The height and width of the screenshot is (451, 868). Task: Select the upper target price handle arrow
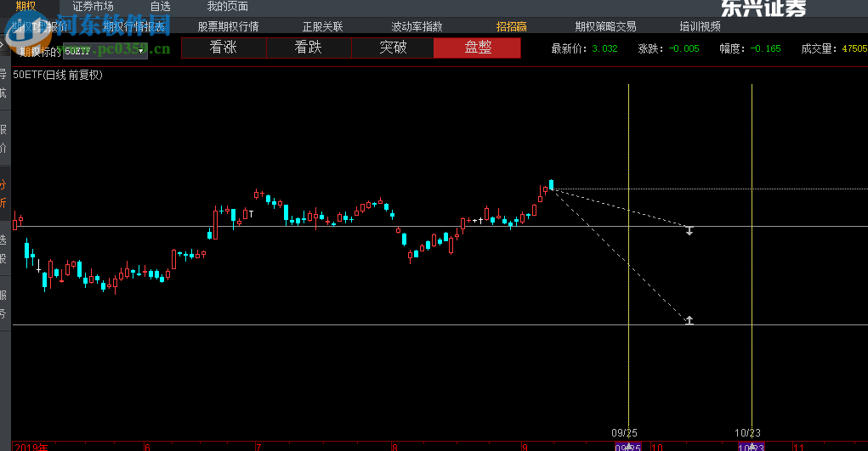pyautogui.click(x=689, y=231)
